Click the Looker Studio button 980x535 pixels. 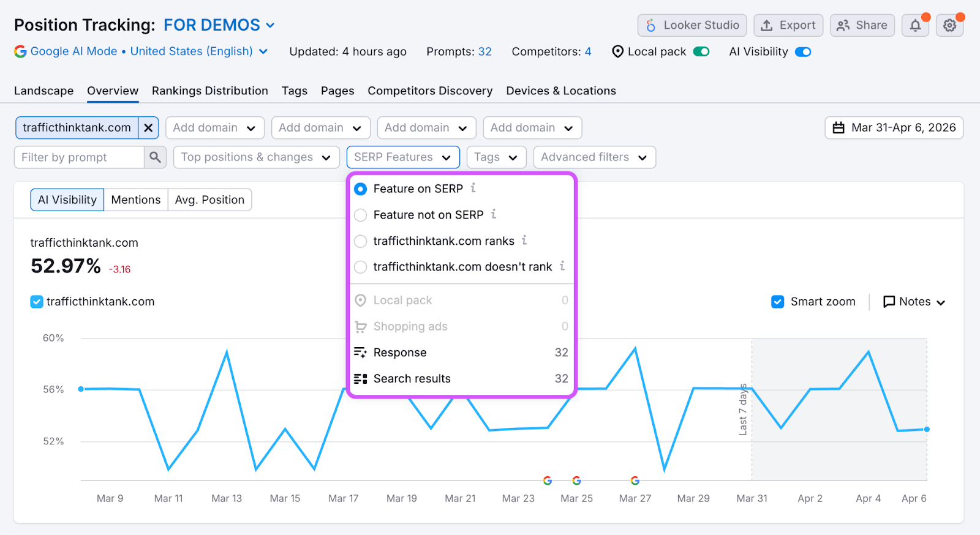click(x=692, y=26)
